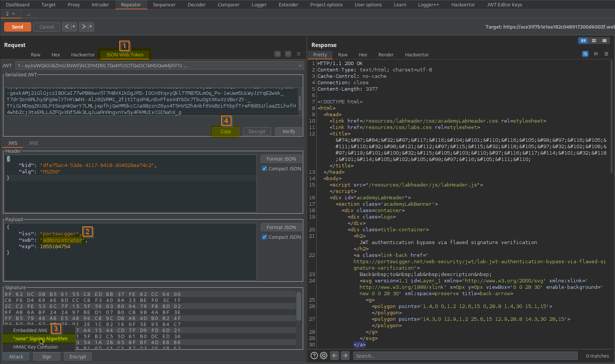Choose Embedded JWK attack
This screenshot has width=615, height=364.
pyautogui.click(x=30, y=330)
